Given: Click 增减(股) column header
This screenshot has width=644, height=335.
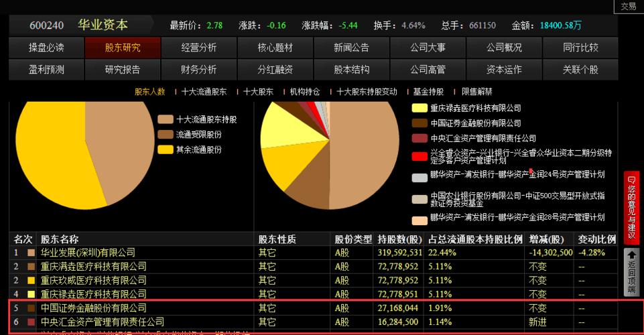Looking at the screenshot, I should point(546,239).
